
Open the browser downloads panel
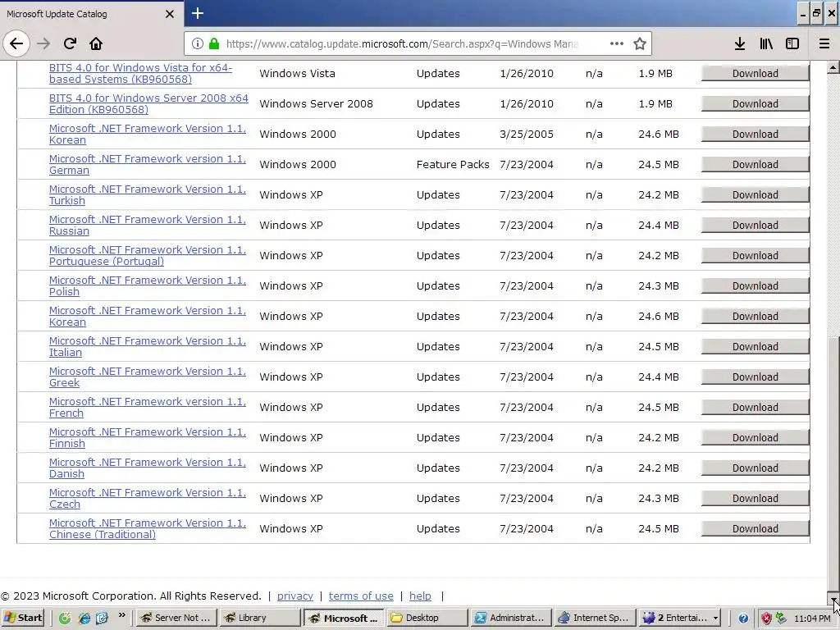[x=740, y=43]
